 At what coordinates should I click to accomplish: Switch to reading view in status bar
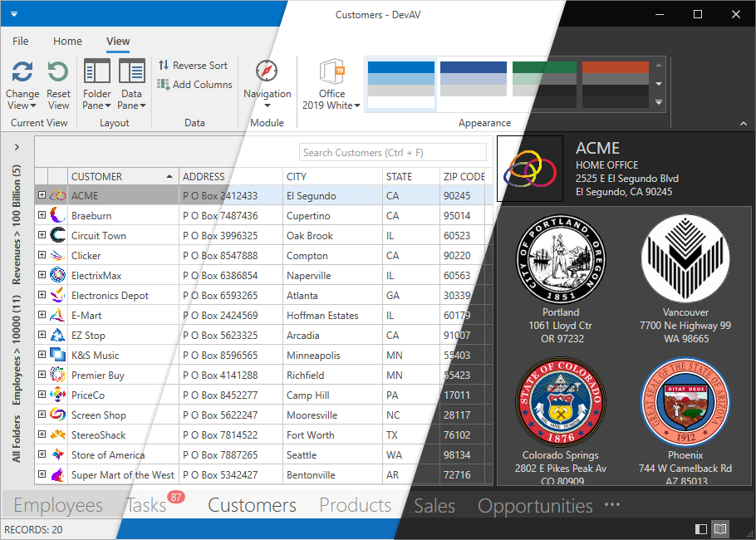(720, 528)
